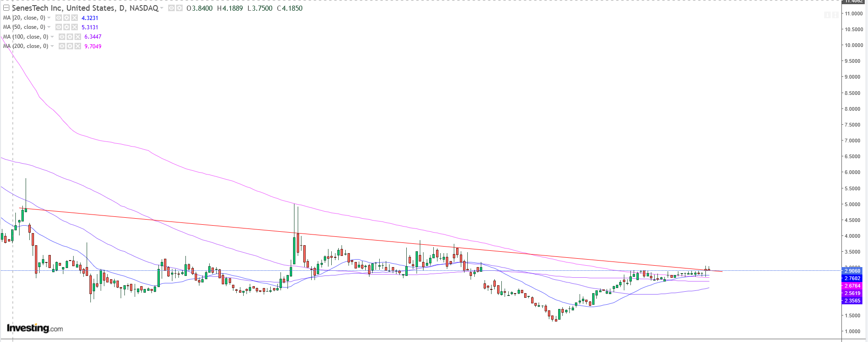Click the 2.9060 current price label

pos(852,271)
